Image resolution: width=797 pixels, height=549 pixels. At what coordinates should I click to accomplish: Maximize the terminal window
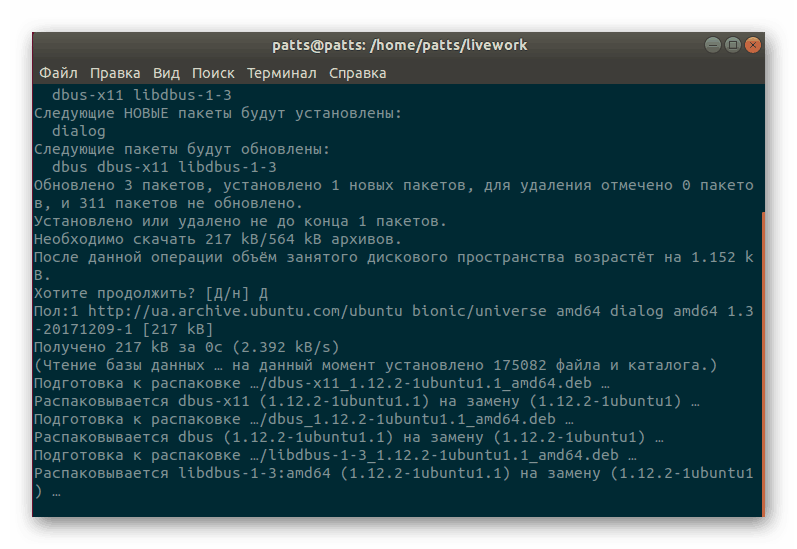click(732, 45)
